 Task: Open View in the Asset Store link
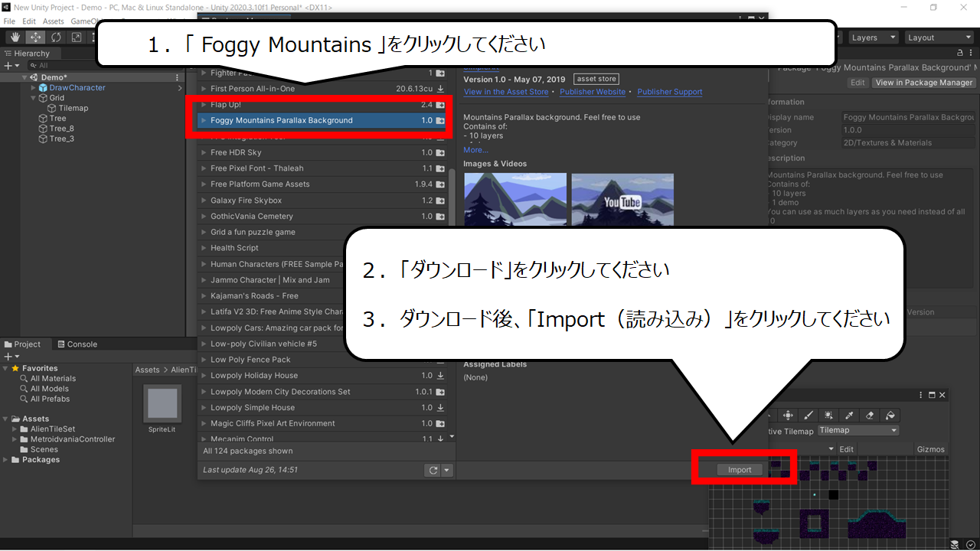pos(506,92)
